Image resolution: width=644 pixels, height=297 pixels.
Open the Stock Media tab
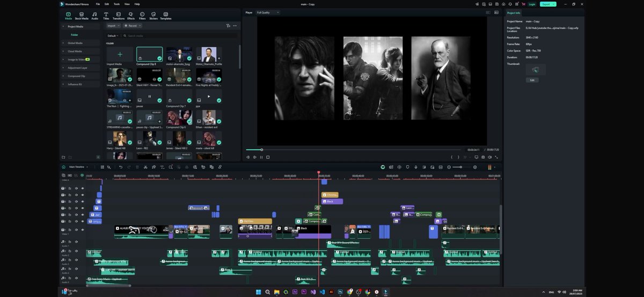[82, 16]
